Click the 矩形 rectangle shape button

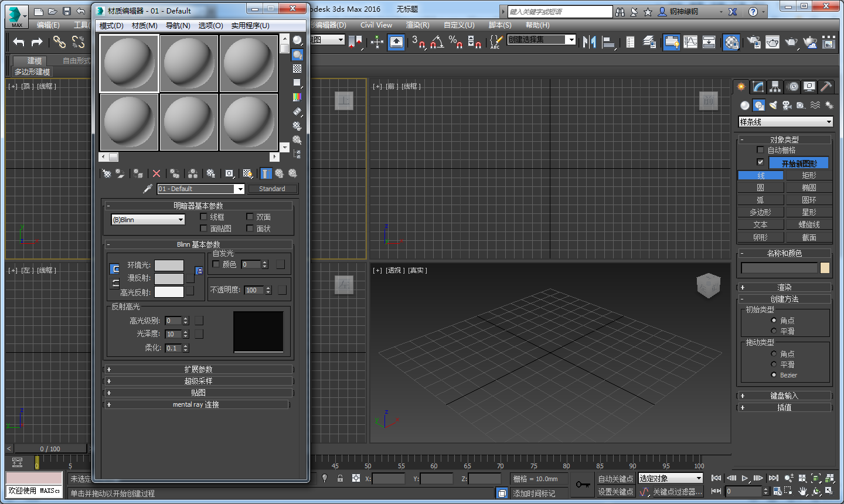(809, 175)
